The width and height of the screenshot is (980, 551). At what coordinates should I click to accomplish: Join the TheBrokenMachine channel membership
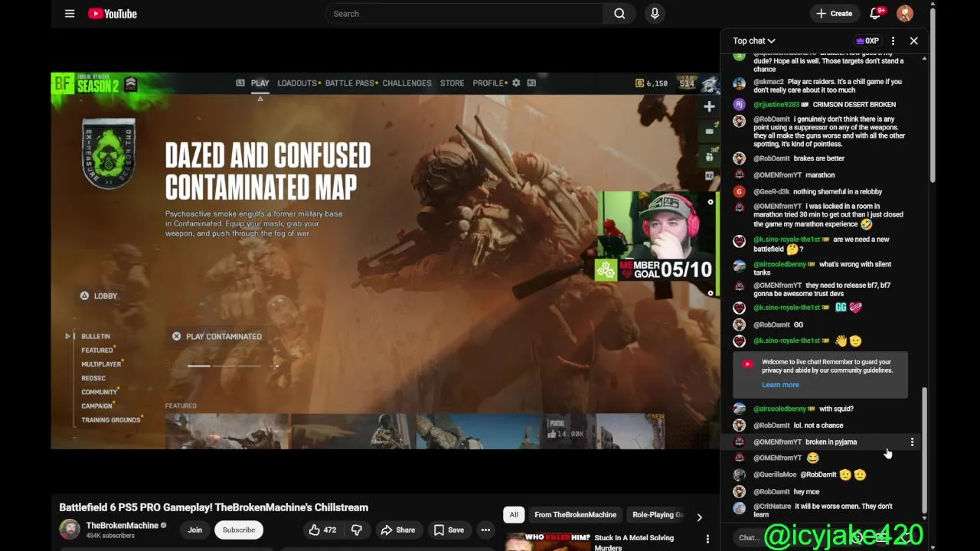[x=195, y=530]
